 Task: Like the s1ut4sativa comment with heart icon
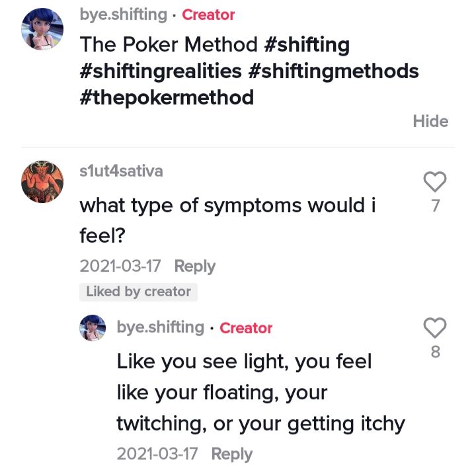click(x=434, y=180)
